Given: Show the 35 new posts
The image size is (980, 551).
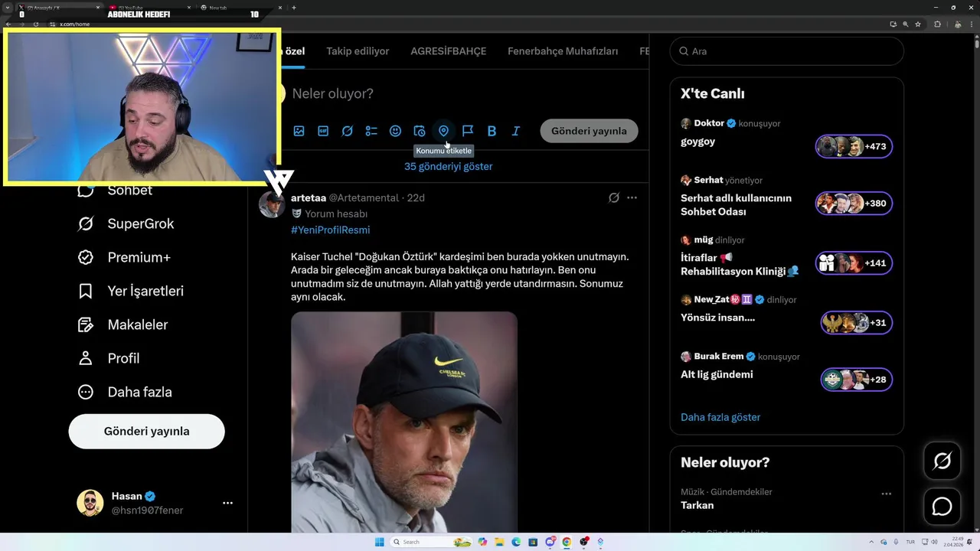Looking at the screenshot, I should tap(449, 166).
